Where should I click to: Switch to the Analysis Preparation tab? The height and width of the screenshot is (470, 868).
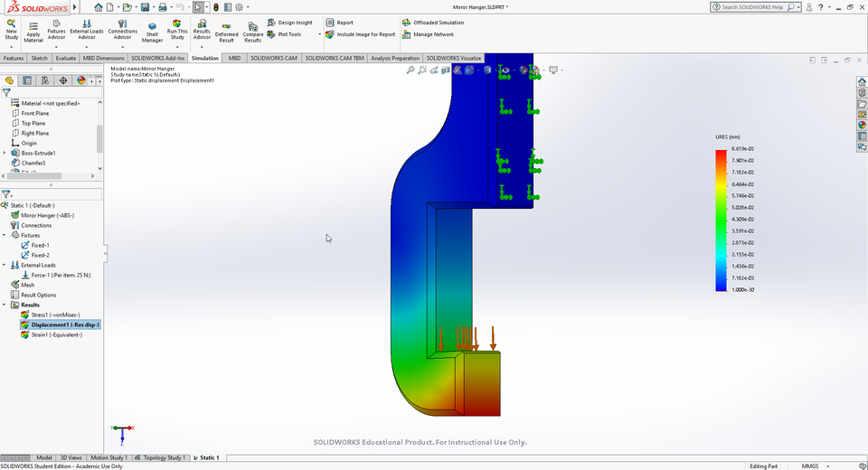pos(395,58)
